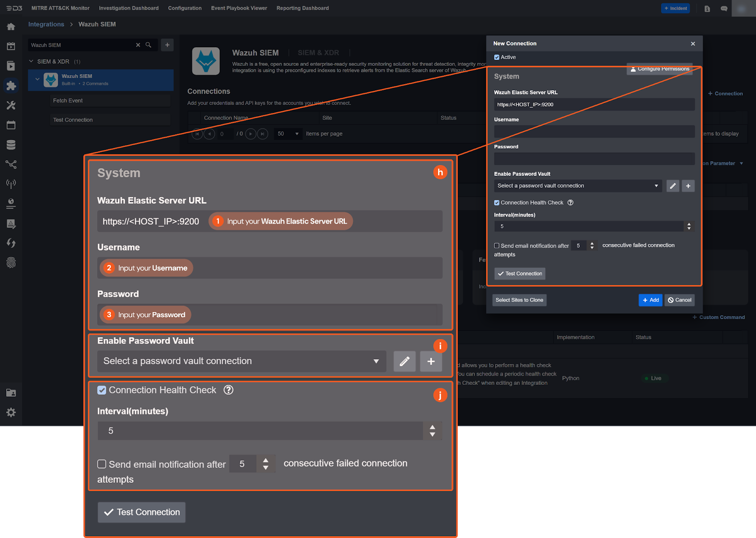The height and width of the screenshot is (538, 756).
Task: Click the Test Connection button in dialog
Action: pos(520,274)
